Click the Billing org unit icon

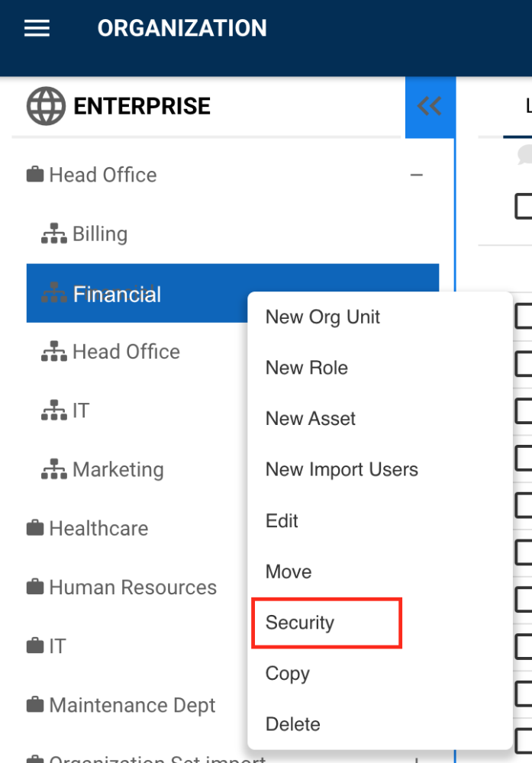tap(54, 234)
